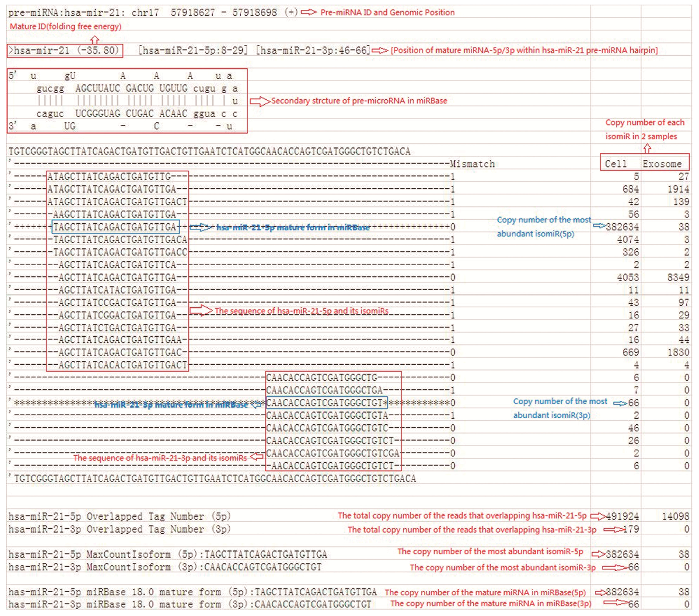Image resolution: width=699 pixels, height=616 pixels.
Task: Select the CAACACCAGTCGATGGGCTGTCGA sequence row
Action: (x=333, y=453)
